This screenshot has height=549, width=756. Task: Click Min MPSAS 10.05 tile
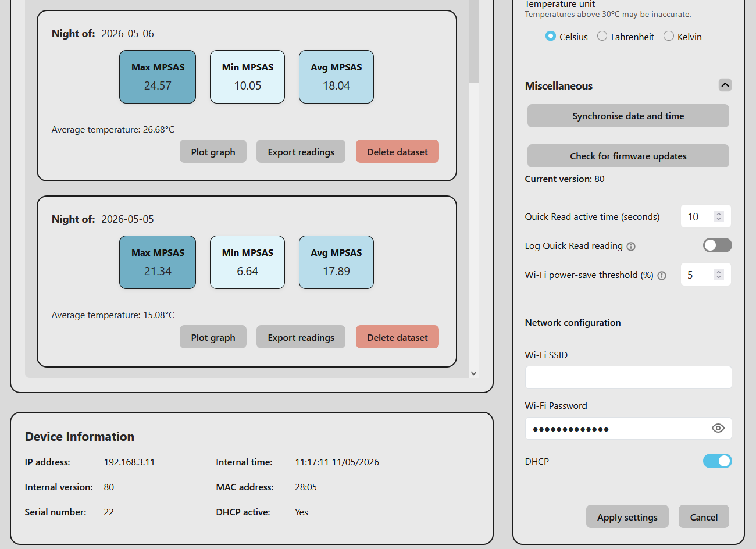247,77
